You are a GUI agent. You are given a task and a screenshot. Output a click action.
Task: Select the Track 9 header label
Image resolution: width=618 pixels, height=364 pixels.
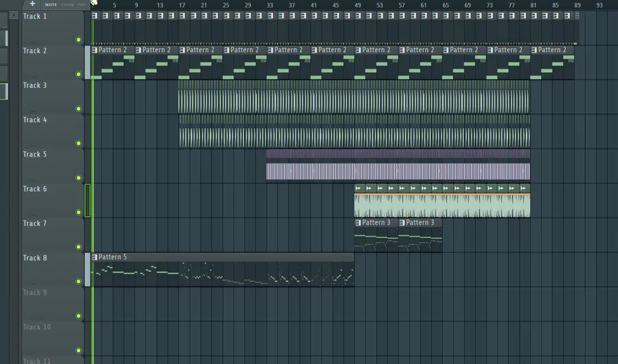pyautogui.click(x=35, y=293)
